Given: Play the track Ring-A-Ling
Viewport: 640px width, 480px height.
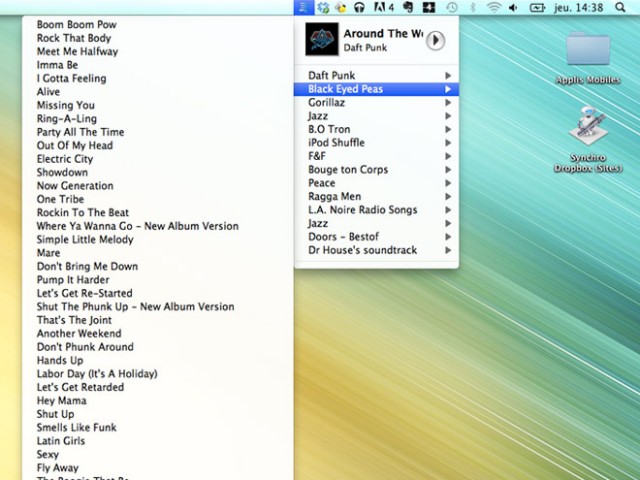Looking at the screenshot, I should (x=158, y=119).
